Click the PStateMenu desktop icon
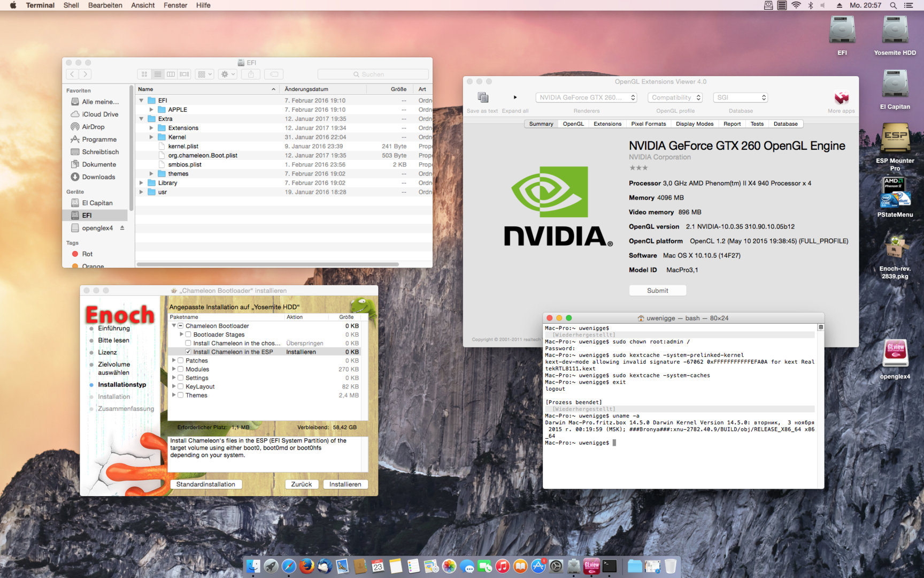 click(x=895, y=194)
